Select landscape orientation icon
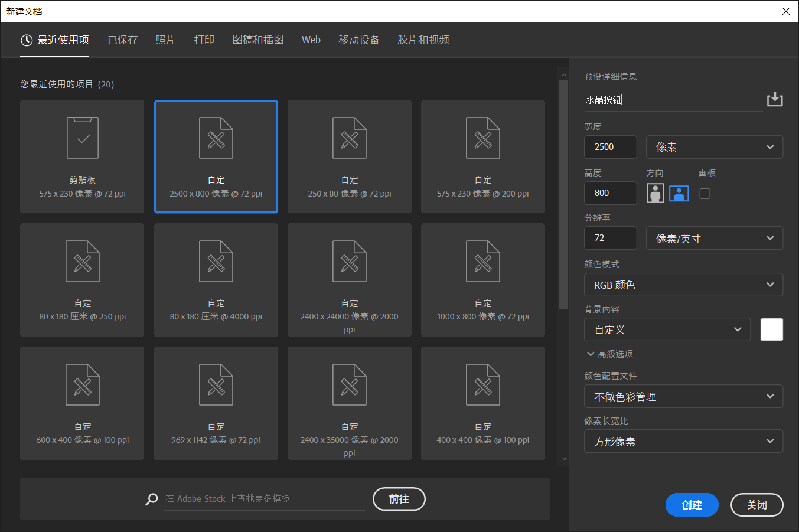The width and height of the screenshot is (799, 532). (x=679, y=193)
